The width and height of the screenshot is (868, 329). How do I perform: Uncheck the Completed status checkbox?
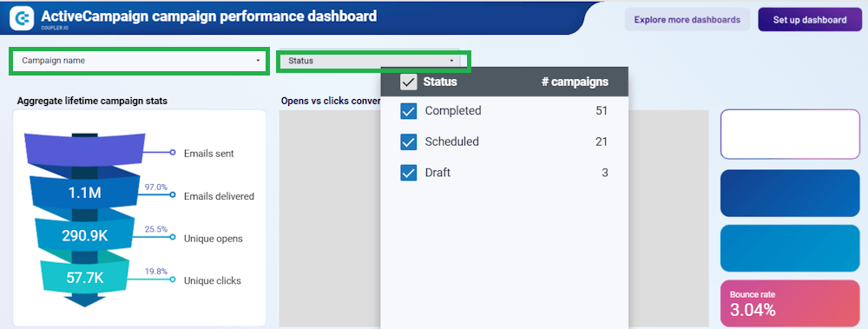(x=408, y=111)
